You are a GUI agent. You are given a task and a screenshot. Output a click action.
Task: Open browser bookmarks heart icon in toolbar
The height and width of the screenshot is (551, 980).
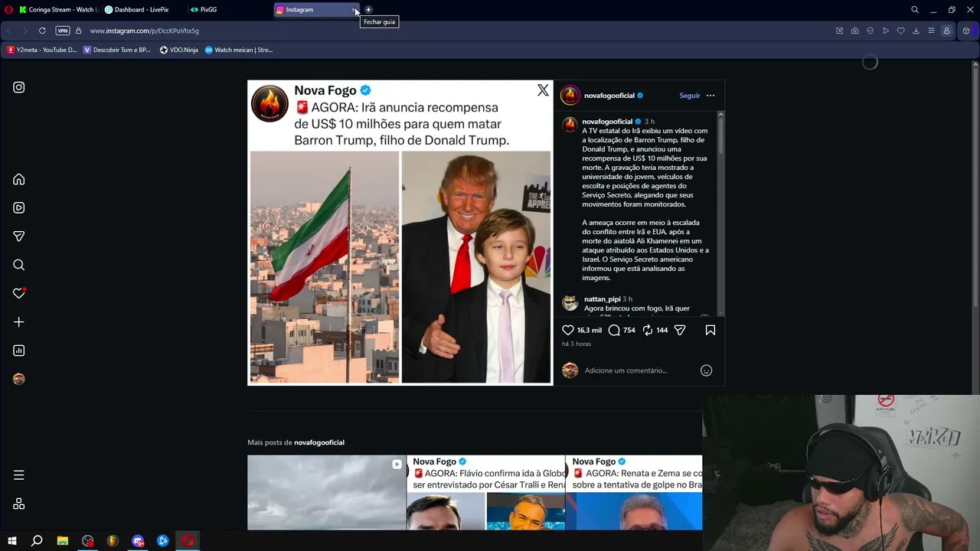point(900,31)
